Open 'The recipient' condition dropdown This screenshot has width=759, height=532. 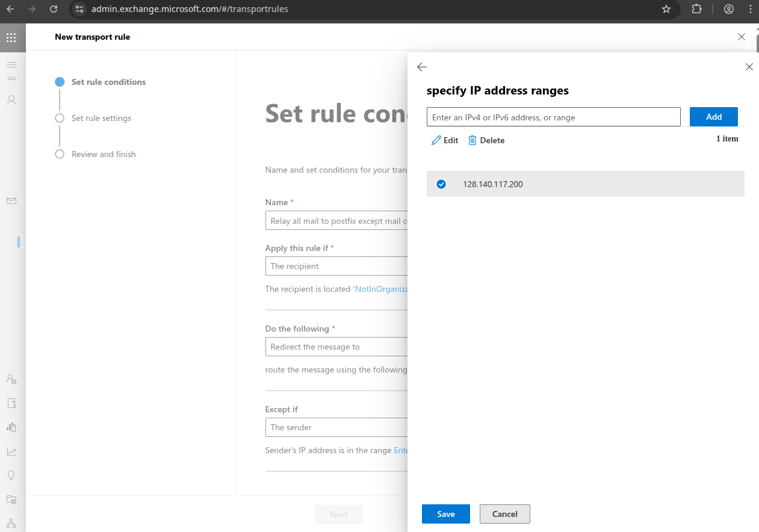point(336,266)
